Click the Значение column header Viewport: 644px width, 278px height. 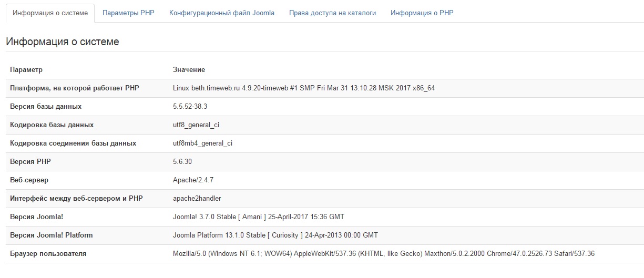click(x=189, y=70)
